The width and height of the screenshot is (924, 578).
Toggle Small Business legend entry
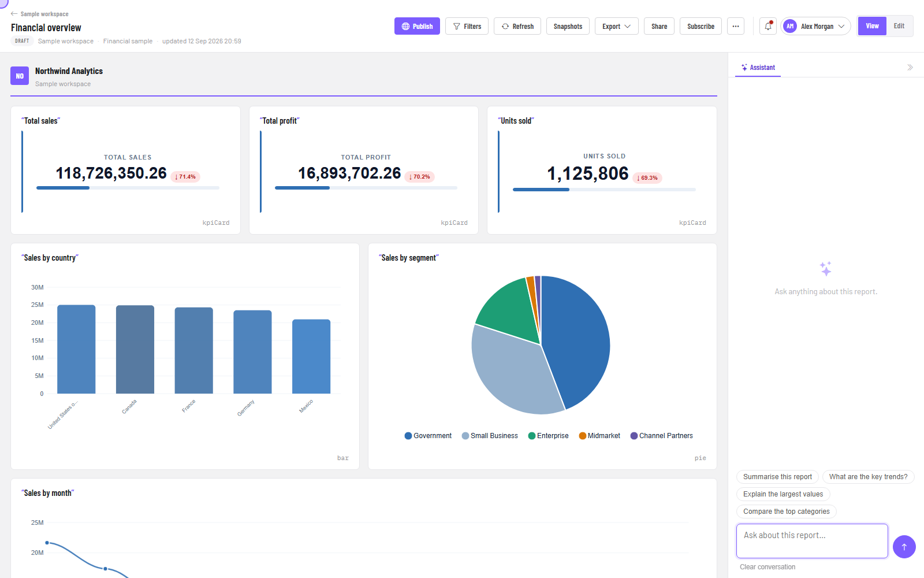(490, 436)
